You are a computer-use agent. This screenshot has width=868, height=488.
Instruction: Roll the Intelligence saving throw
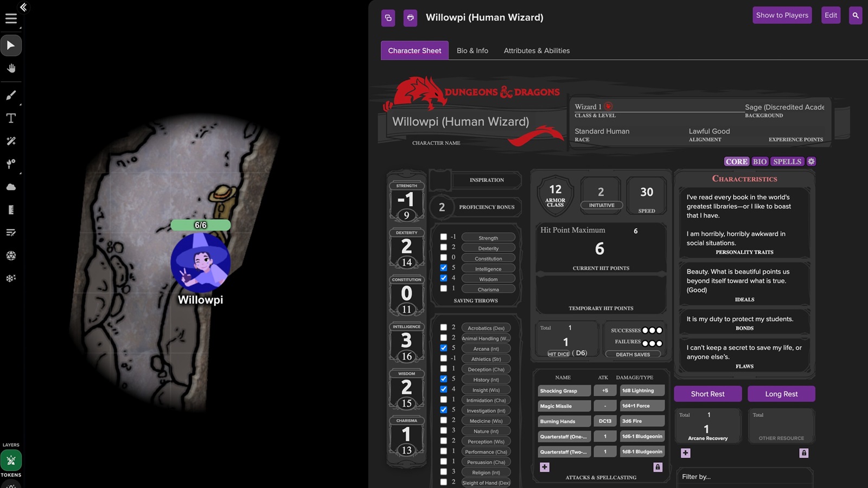488,269
